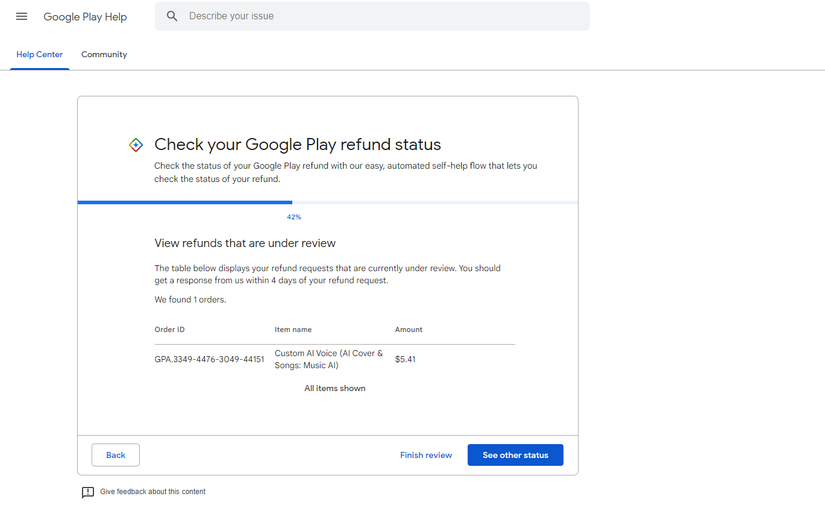Select the $5.41 amount cell
Viewport: 825px width, 514px height.
[405, 359]
